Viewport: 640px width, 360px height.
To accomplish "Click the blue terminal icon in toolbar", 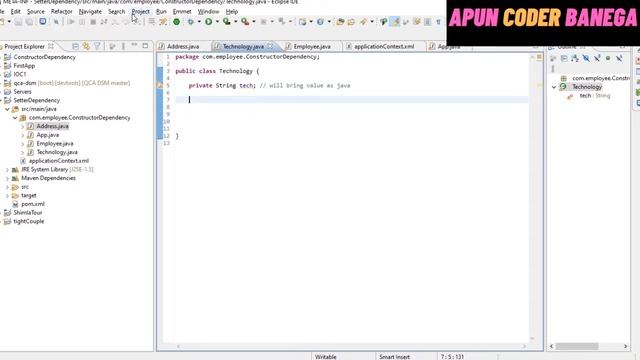I will click(42, 22).
